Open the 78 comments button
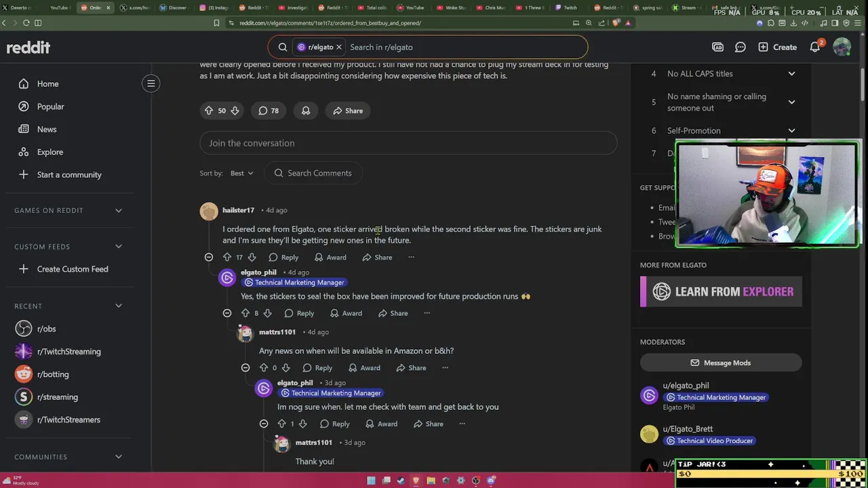The width and height of the screenshot is (868, 488). tap(269, 110)
